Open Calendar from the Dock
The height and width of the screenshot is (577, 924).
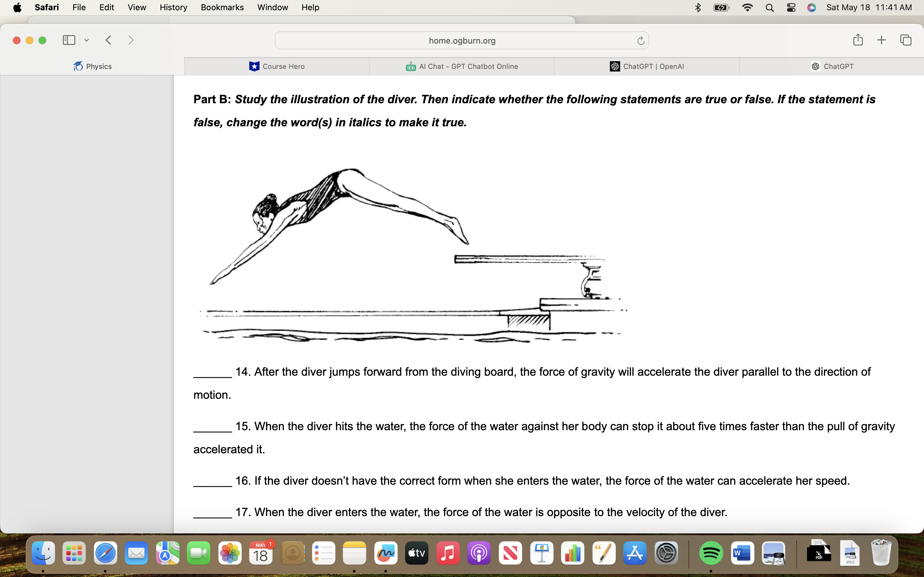point(261,553)
